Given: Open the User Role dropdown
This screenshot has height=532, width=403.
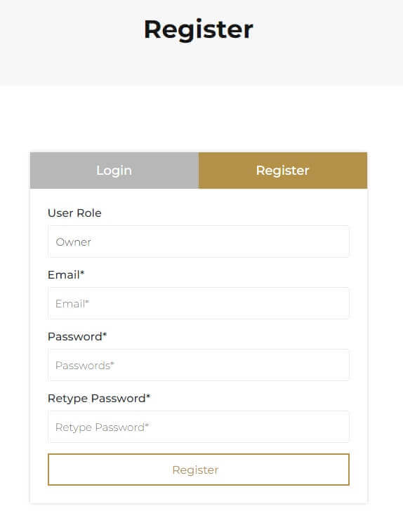Looking at the screenshot, I should coord(199,241).
